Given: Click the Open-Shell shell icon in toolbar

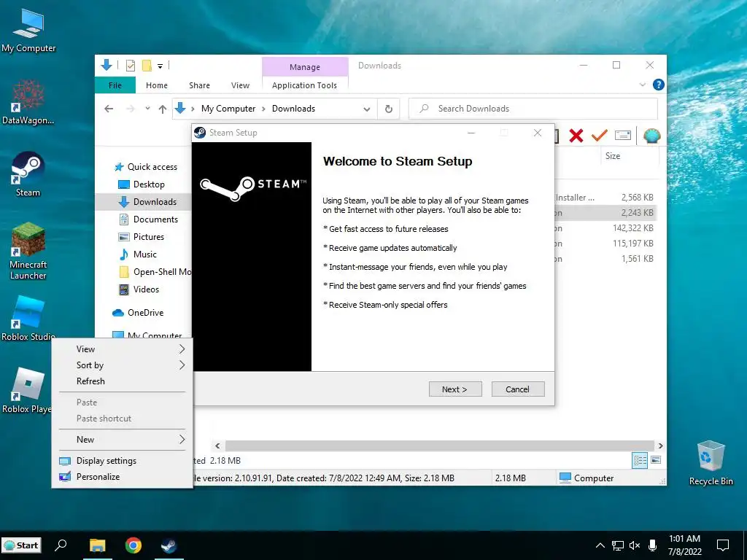Looking at the screenshot, I should tap(651, 136).
